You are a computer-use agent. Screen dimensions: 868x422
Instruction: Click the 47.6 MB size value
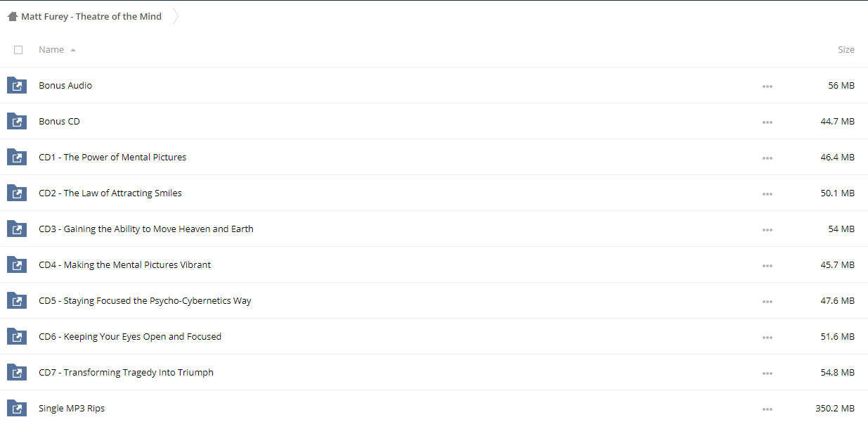tap(838, 300)
